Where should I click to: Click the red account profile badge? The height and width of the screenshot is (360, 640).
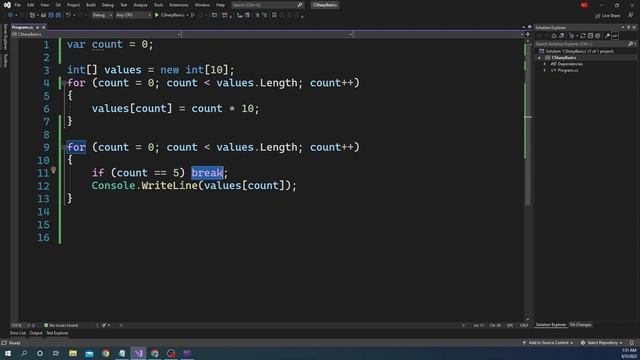584,5
